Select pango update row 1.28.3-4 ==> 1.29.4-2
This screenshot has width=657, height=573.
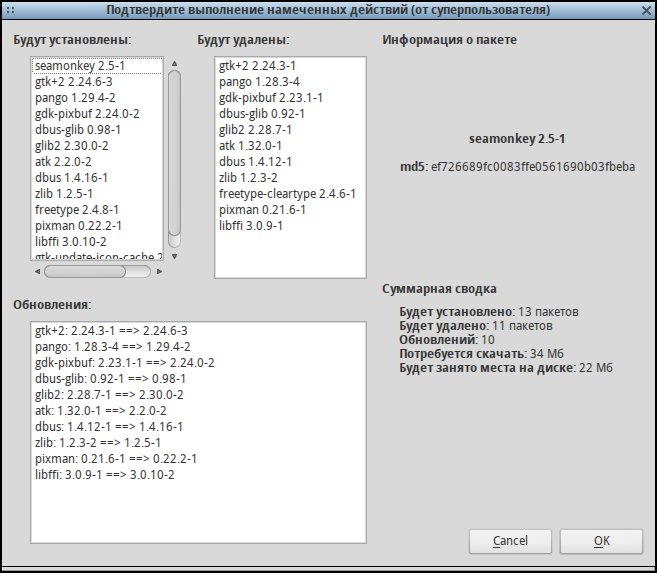click(x=198, y=347)
